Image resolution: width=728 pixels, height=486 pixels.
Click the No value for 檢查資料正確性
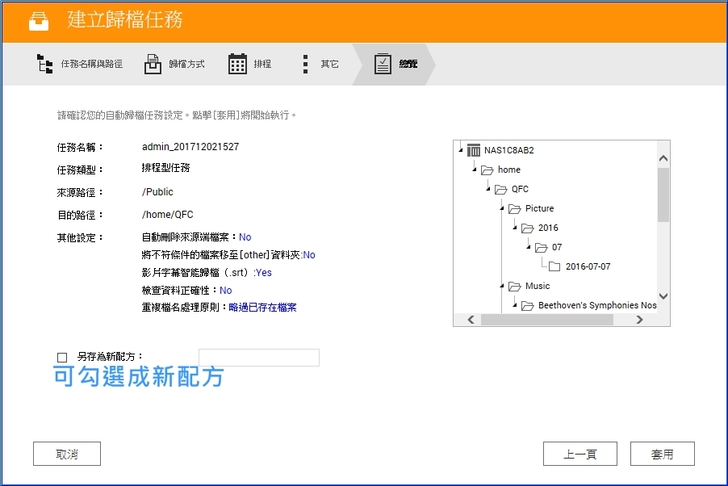(x=226, y=290)
